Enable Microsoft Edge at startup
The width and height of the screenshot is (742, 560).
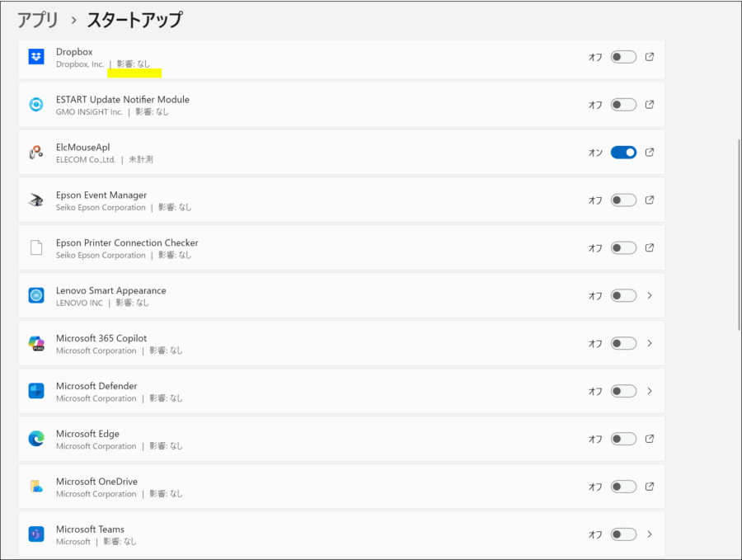point(622,439)
